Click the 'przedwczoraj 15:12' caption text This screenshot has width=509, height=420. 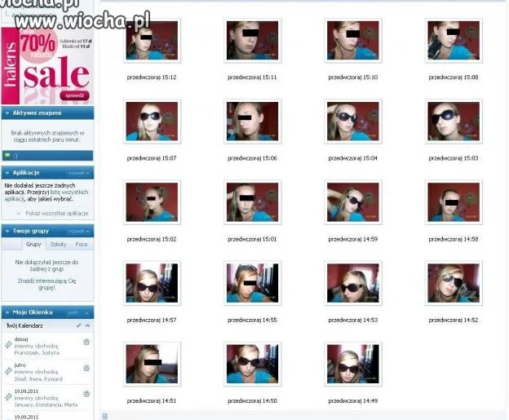tap(152, 77)
